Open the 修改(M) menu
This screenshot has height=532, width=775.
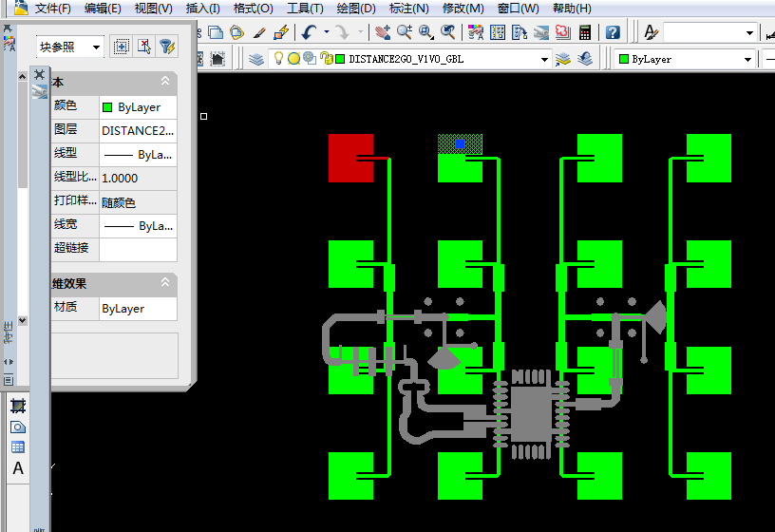click(x=463, y=9)
